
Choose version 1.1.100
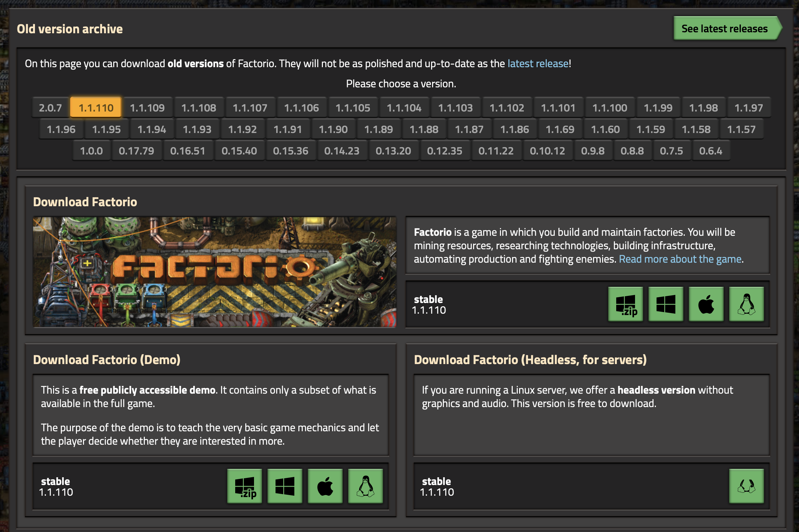(610, 107)
